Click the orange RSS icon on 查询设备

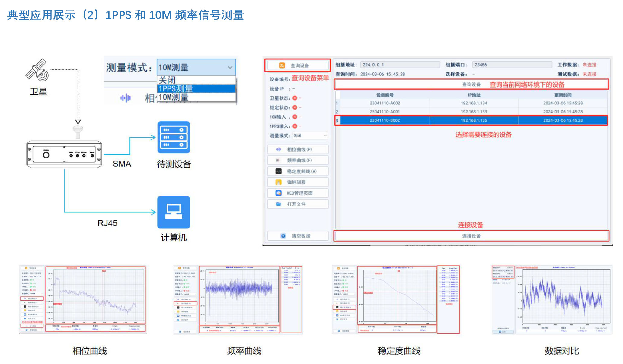point(282,65)
